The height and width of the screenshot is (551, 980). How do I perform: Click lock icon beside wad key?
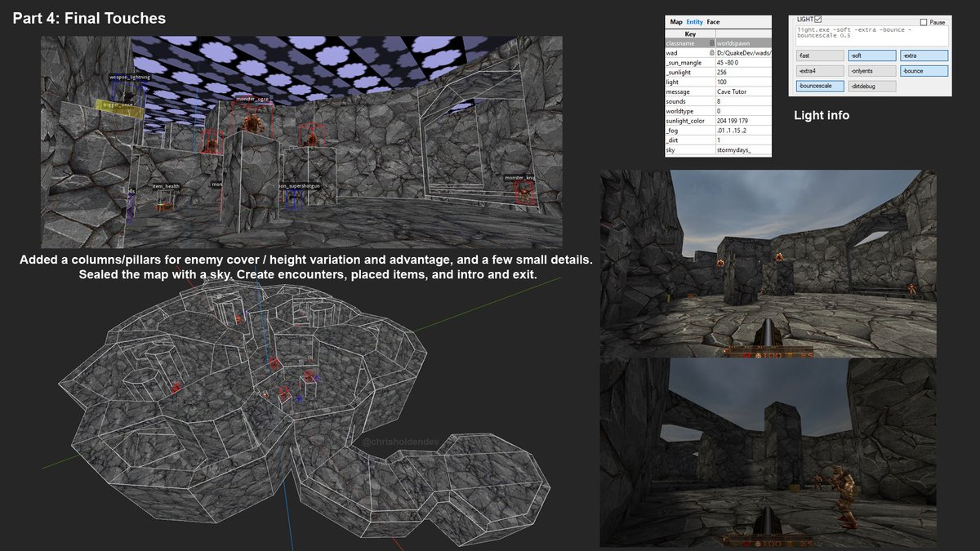(710, 52)
